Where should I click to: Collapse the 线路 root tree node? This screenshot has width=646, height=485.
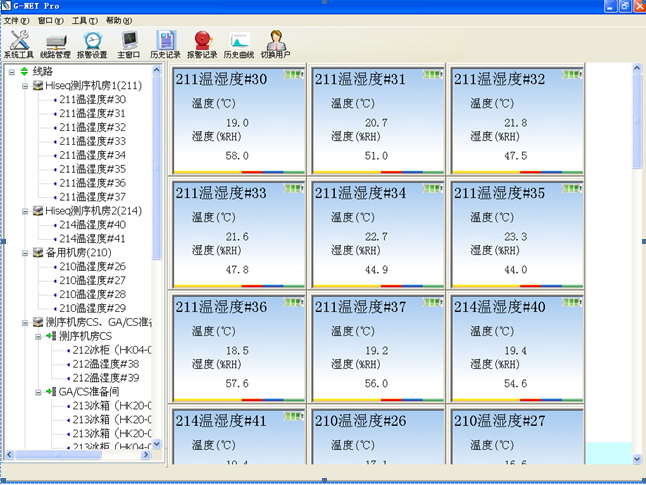coord(11,72)
